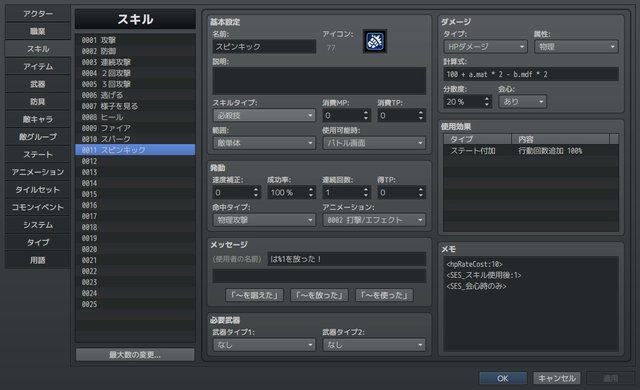Open the 武器タイプ2 dropdown

point(374,345)
